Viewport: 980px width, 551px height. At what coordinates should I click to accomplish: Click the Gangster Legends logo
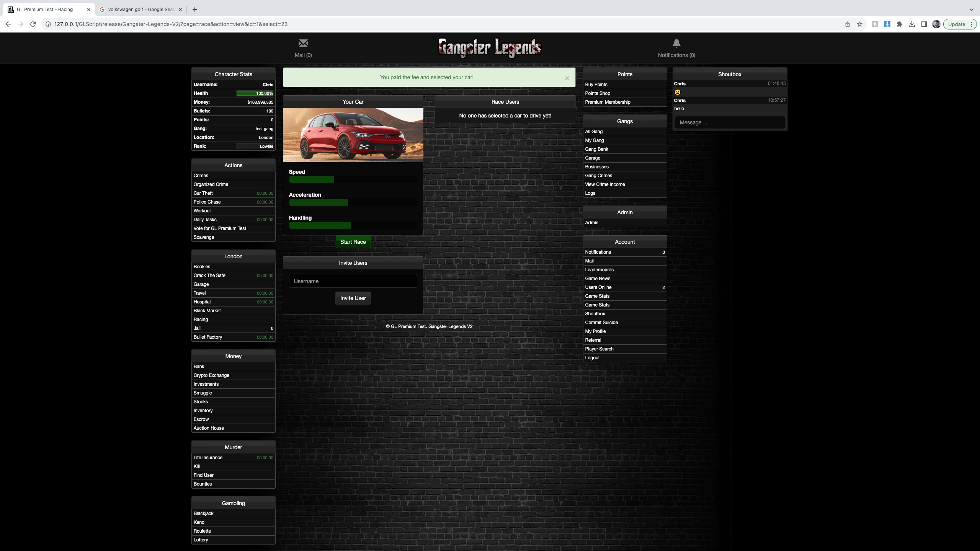(x=490, y=48)
